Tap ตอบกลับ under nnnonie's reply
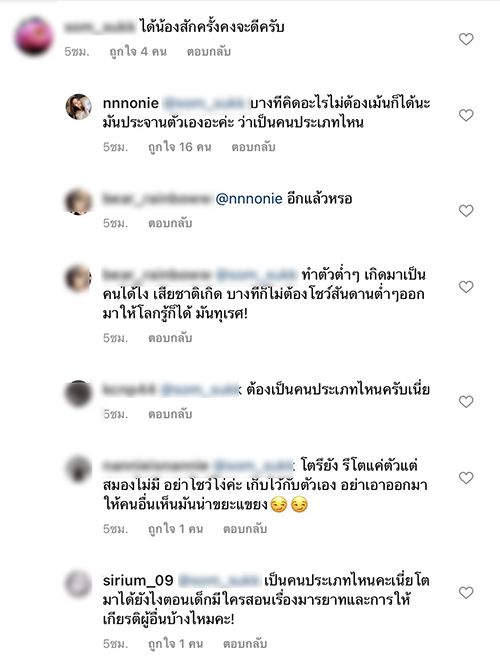 click(253, 147)
